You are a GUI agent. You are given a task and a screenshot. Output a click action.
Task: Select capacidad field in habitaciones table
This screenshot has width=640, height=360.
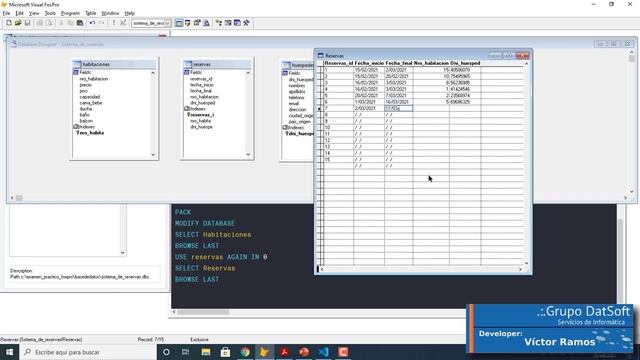(90, 97)
